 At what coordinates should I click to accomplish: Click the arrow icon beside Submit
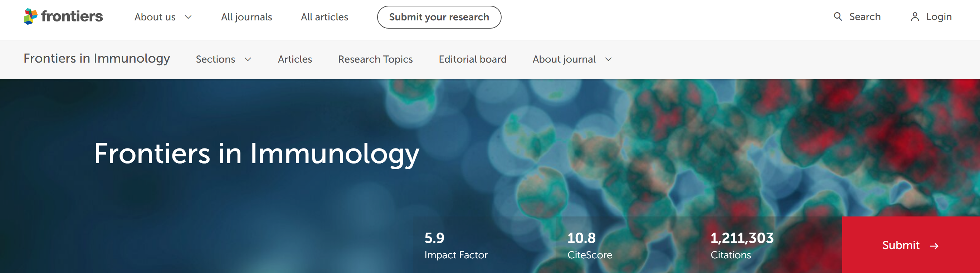[x=934, y=247]
